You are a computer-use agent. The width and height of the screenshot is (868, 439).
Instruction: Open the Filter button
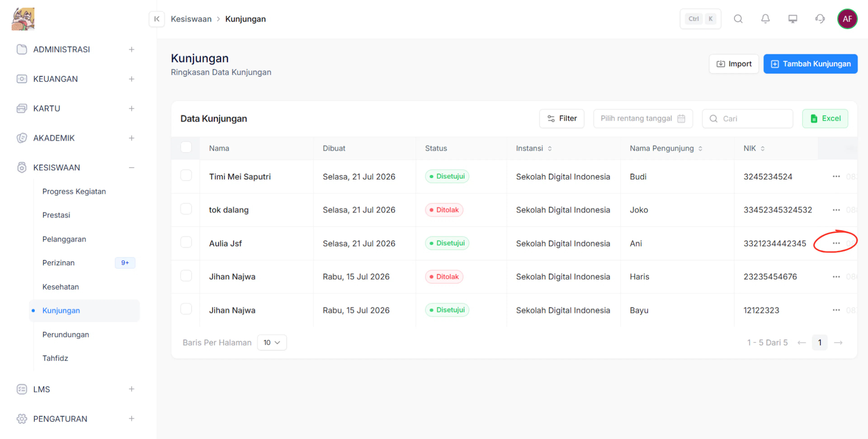tap(561, 119)
